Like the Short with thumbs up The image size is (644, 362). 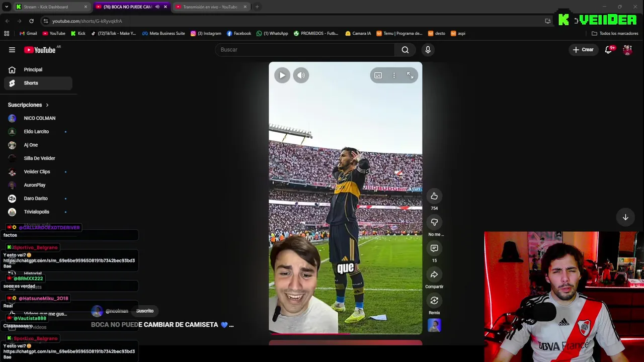click(434, 196)
